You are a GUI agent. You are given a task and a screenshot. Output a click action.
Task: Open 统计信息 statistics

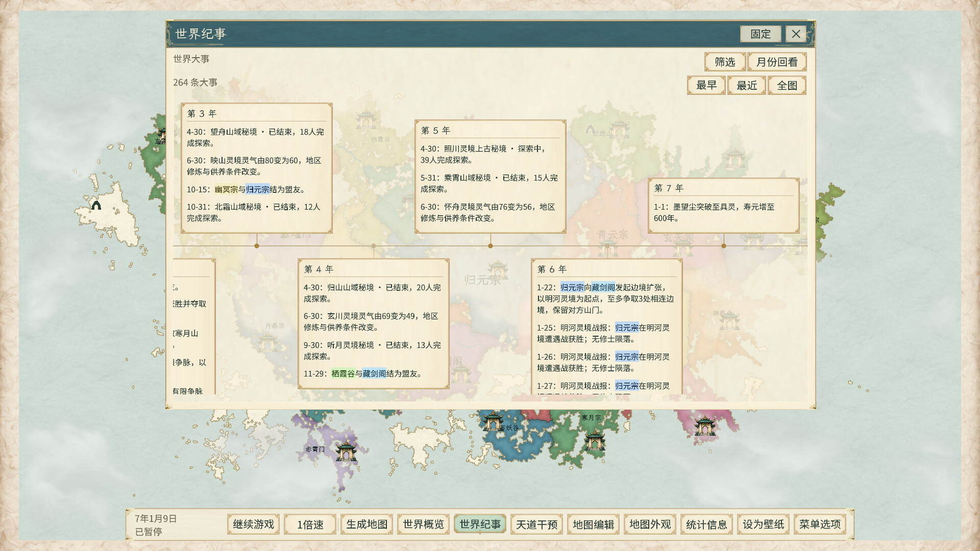(706, 524)
